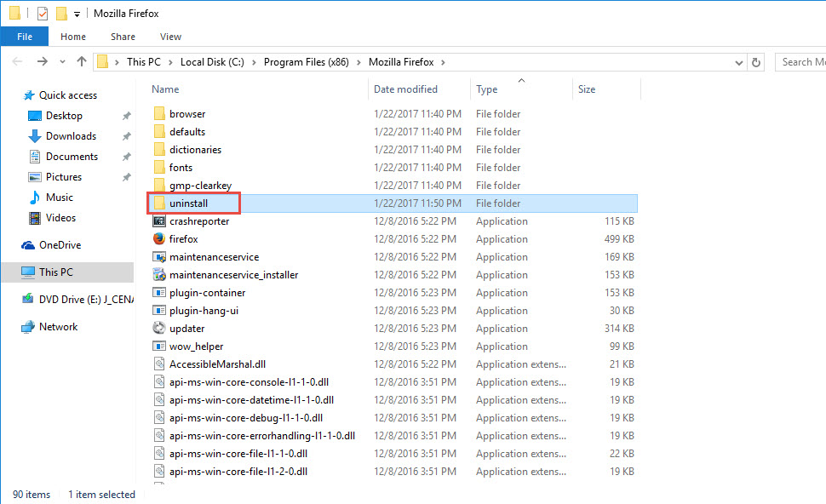Select the maintenanceservice_installer icon

(159, 274)
